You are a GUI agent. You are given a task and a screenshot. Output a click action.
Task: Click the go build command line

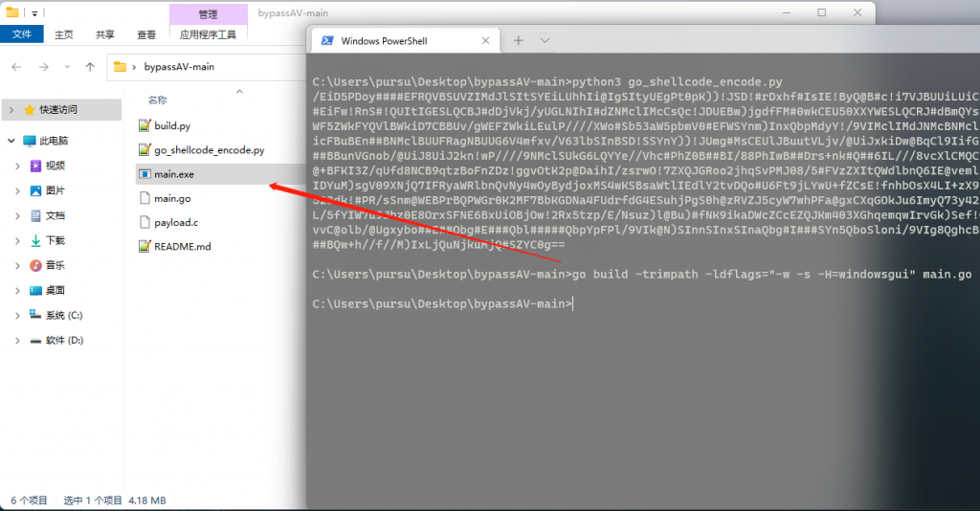tap(642, 275)
